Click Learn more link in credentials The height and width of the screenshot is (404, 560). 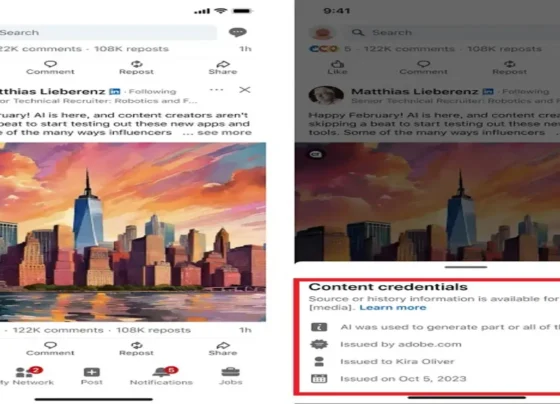pyautogui.click(x=393, y=308)
